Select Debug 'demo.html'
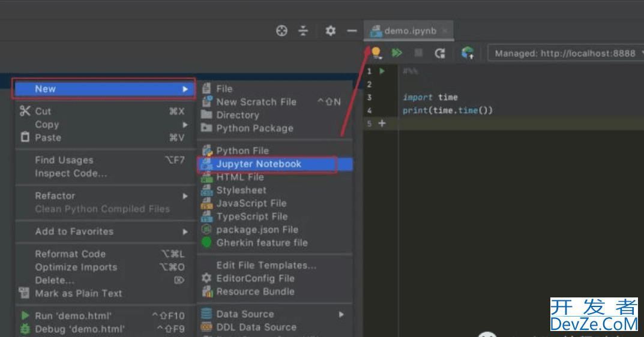 pos(104,329)
